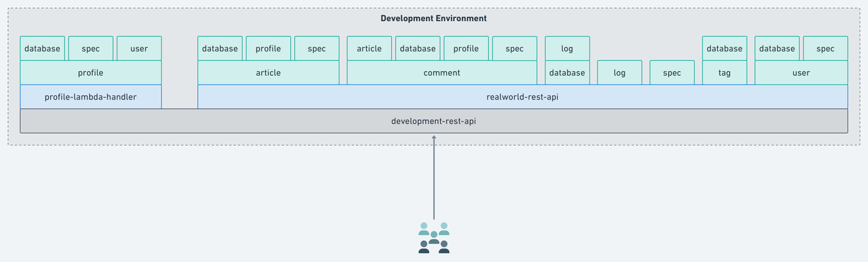Click database box above the tag component
This screenshot has width=868, height=262.
pyautogui.click(x=725, y=49)
